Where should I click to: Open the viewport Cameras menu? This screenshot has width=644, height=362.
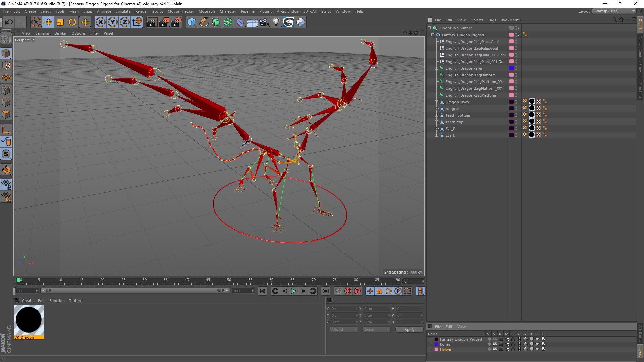click(42, 33)
